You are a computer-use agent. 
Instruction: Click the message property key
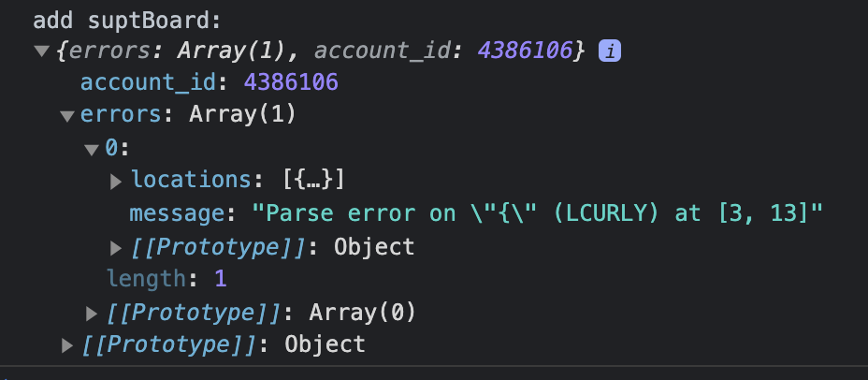tap(179, 213)
